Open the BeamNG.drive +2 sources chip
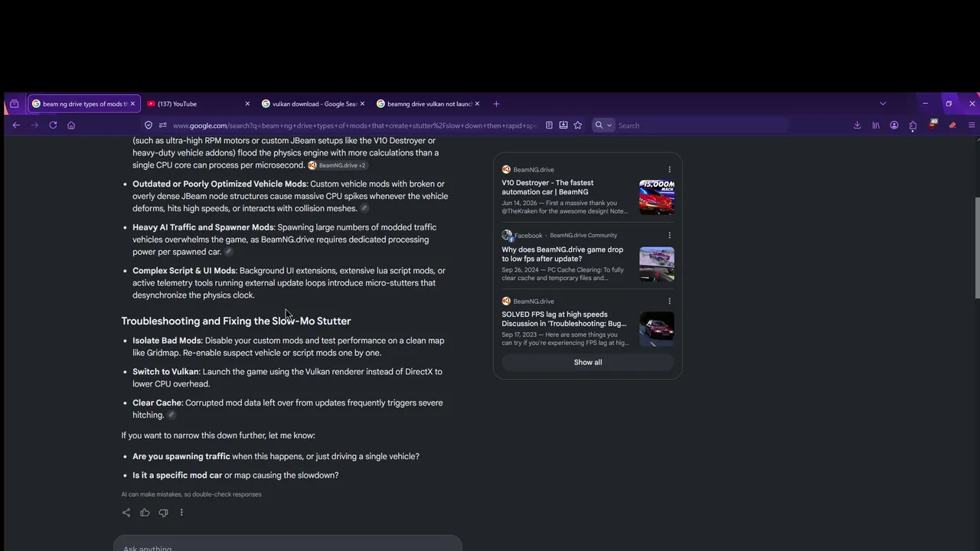This screenshot has width=980, height=551. pyautogui.click(x=337, y=165)
